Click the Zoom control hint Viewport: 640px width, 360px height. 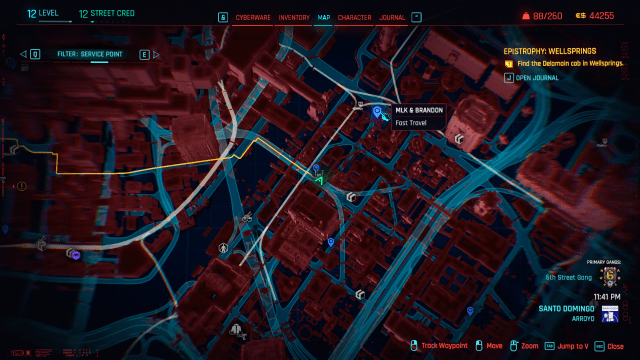[524, 346]
